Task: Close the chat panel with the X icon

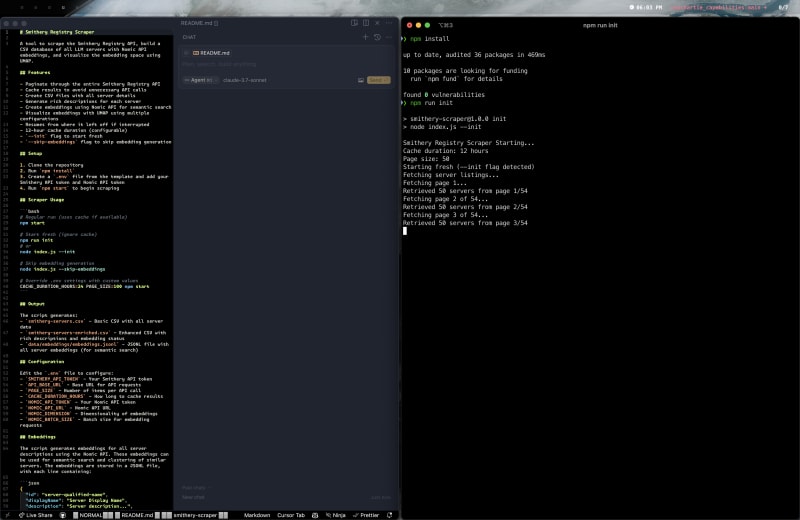Action: tap(378, 23)
